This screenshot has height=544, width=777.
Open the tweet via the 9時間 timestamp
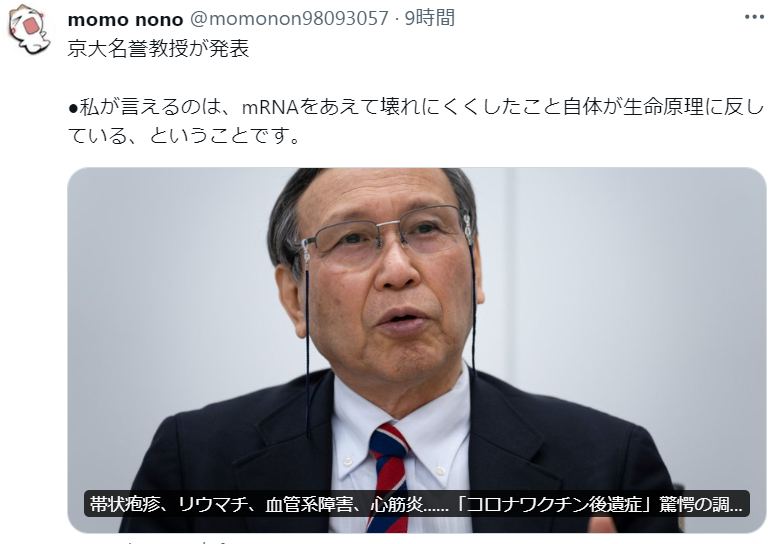pos(430,18)
